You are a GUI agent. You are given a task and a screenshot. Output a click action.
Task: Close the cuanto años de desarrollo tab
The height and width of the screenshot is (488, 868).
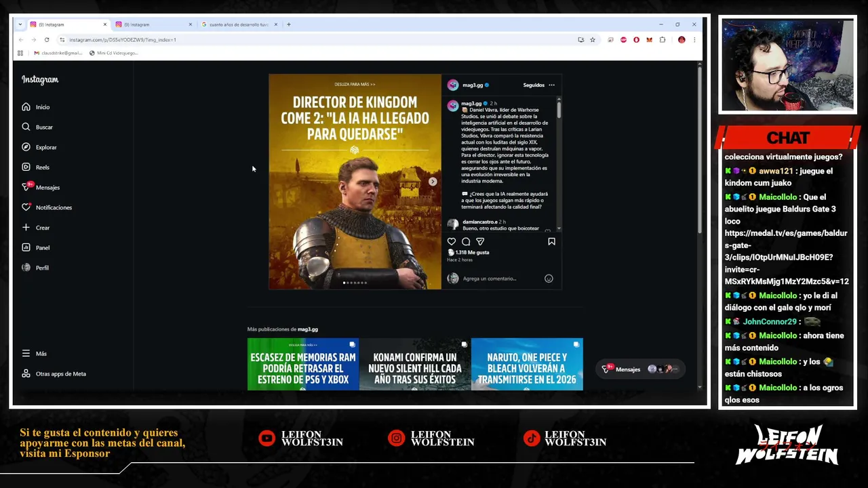[x=275, y=24]
